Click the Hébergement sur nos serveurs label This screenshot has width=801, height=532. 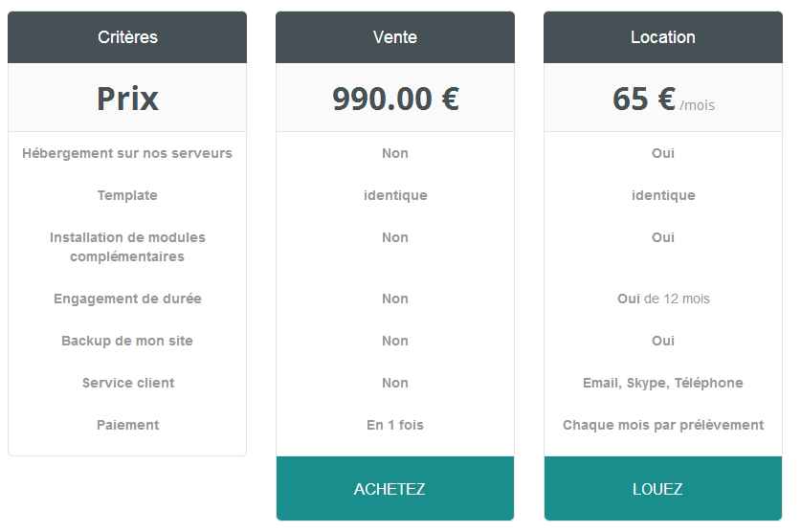(127, 153)
